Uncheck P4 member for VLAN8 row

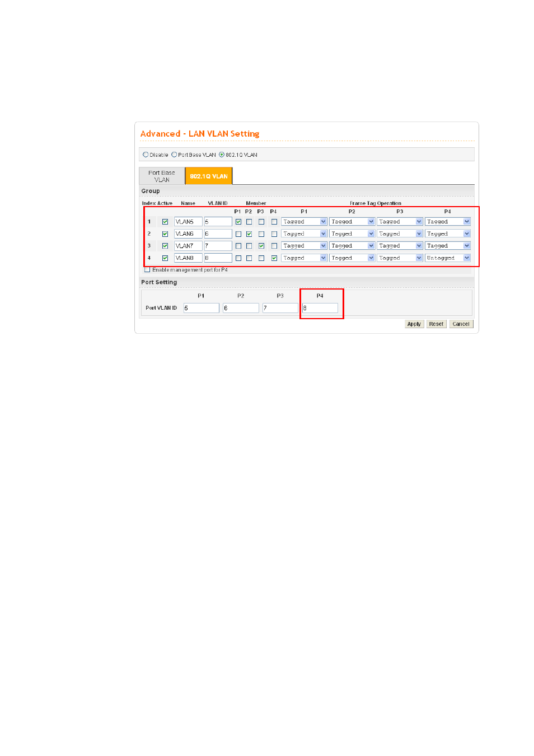tap(274, 258)
